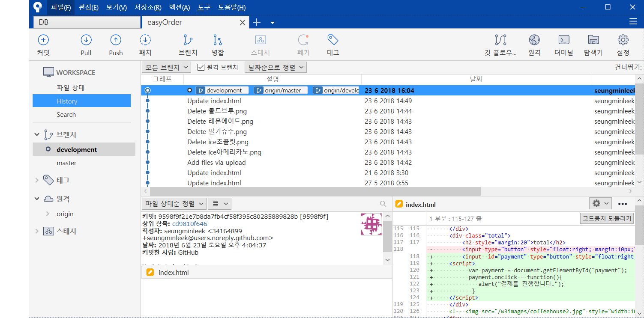Open the 편집(E) menu

tap(88, 7)
